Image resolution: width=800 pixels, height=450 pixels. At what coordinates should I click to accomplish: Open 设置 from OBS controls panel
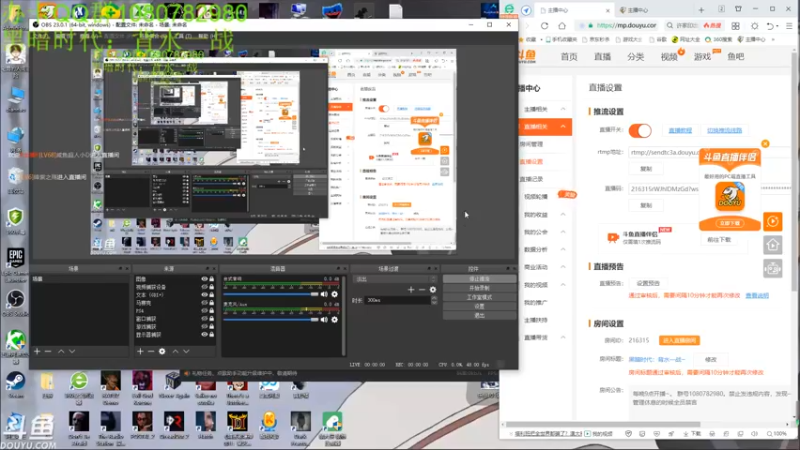click(x=479, y=307)
